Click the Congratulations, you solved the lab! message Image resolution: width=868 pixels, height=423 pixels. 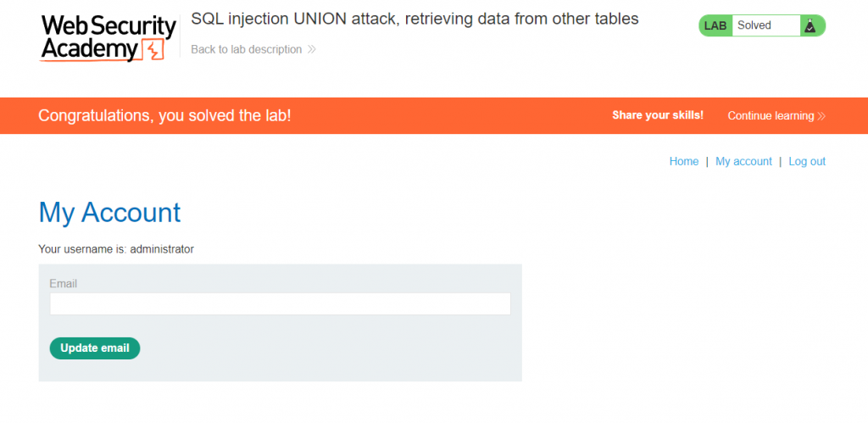point(164,115)
